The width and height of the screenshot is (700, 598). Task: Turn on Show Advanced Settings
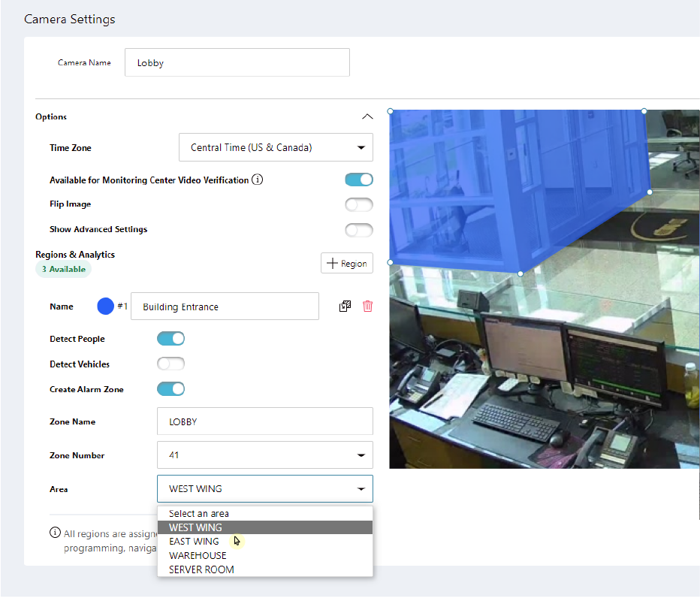point(358,230)
